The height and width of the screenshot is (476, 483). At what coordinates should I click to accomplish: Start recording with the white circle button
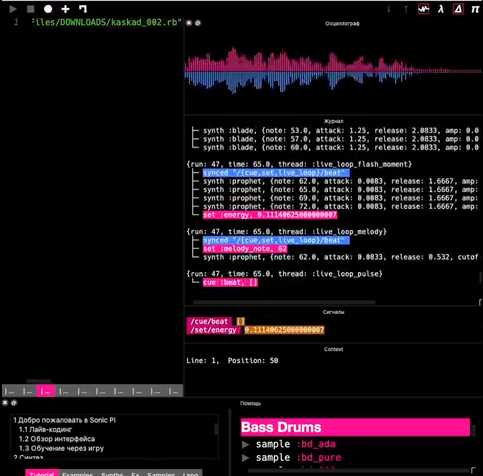tap(48, 9)
